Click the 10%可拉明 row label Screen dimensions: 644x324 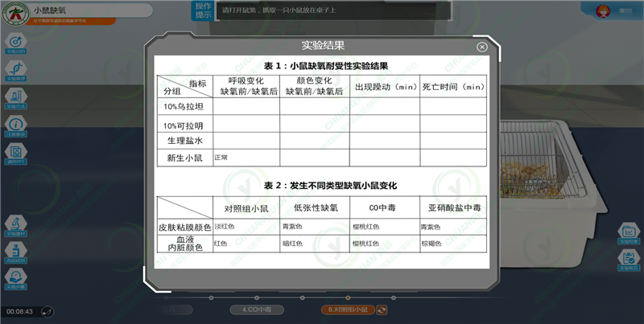click(184, 125)
